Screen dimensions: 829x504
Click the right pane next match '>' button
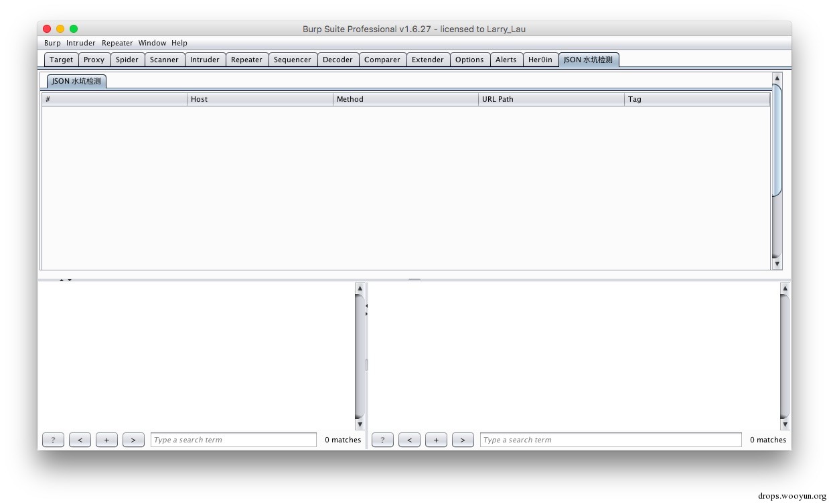pyautogui.click(x=463, y=440)
